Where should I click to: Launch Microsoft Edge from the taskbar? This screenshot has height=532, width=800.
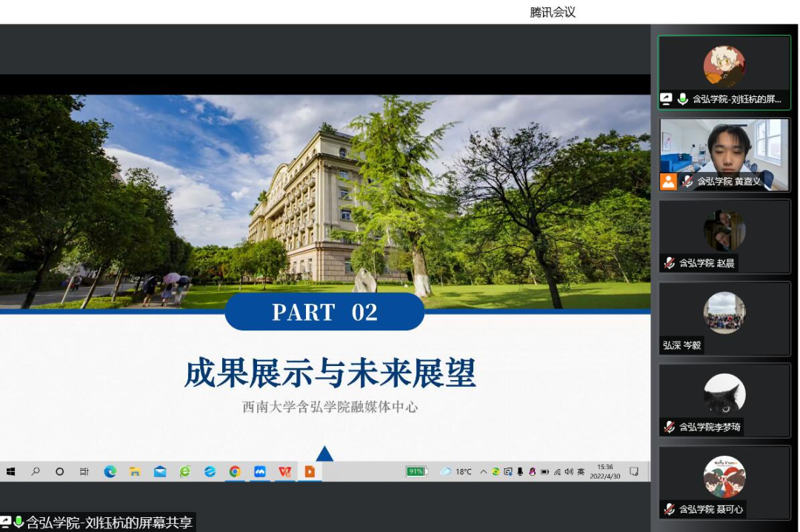(110, 471)
